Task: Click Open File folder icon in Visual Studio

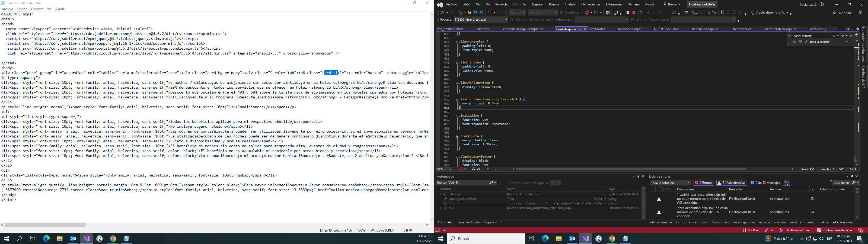Action: [469, 12]
